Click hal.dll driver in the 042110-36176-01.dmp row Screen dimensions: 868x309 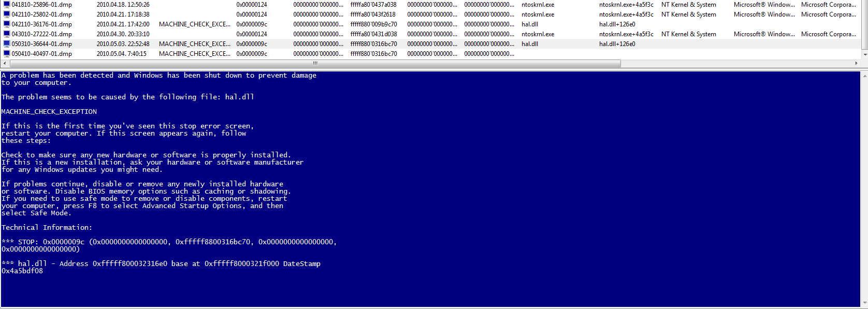click(x=530, y=24)
